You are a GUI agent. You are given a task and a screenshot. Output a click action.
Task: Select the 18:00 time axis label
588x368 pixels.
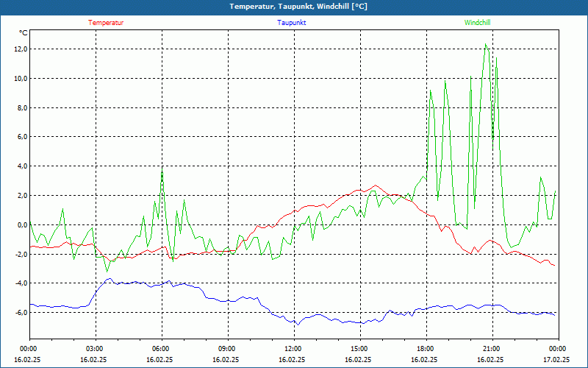tap(426, 349)
